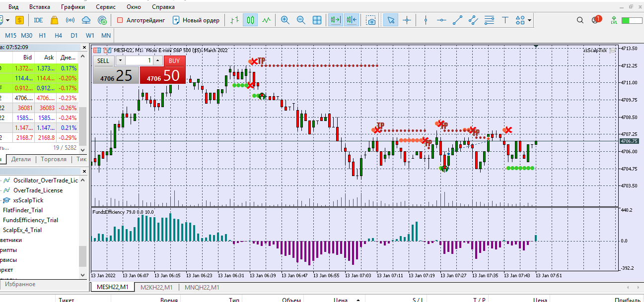The image size is (644, 302).
Task: Select OverTrade_License in Navigator
Action: pyautogui.click(x=38, y=190)
